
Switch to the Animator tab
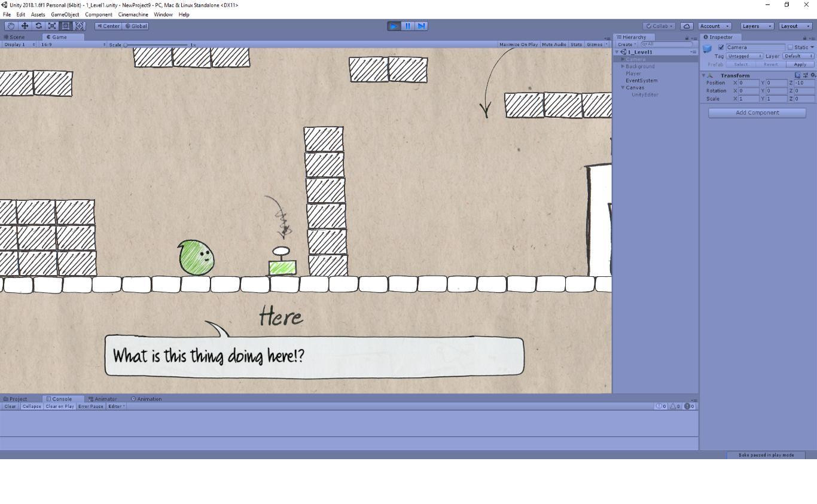tap(102, 399)
